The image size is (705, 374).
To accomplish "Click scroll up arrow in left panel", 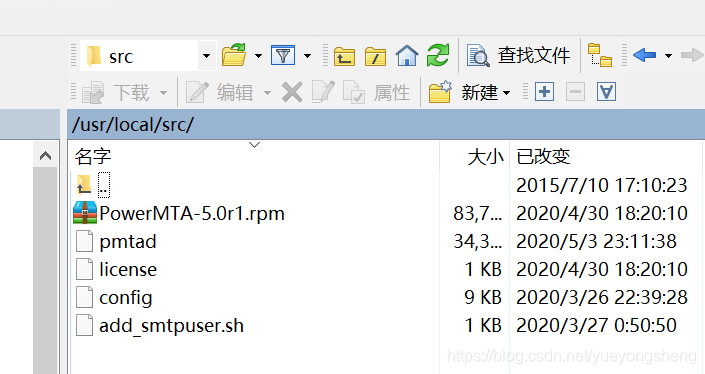I will tap(45, 156).
